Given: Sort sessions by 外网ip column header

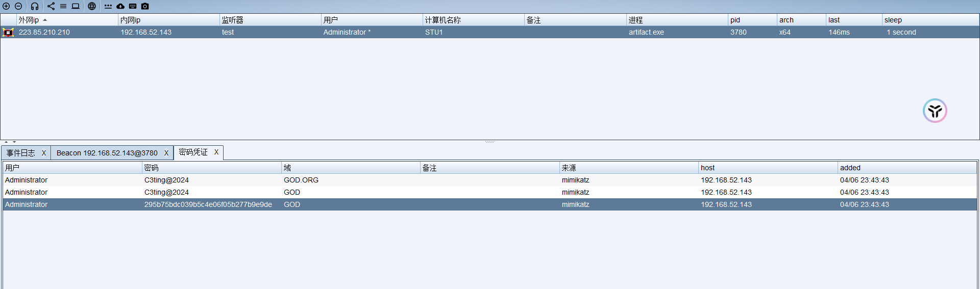Looking at the screenshot, I should 66,20.
